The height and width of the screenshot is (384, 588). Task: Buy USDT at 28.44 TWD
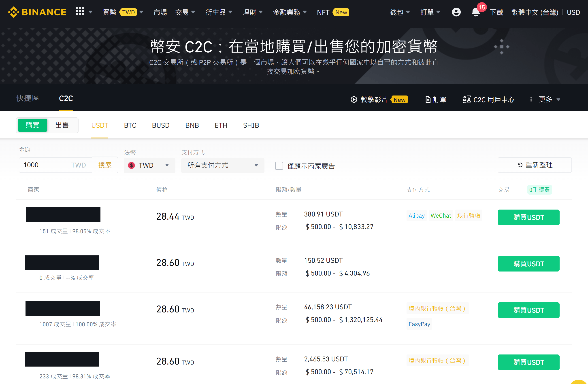point(528,217)
